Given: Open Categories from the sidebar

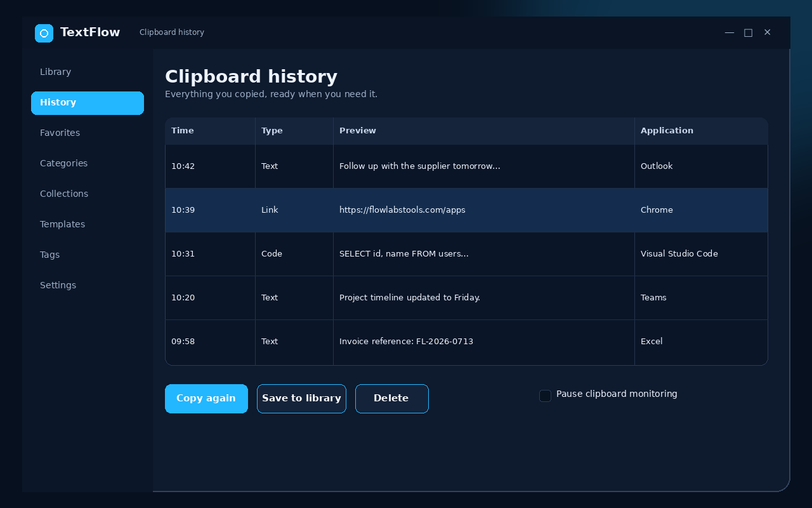Looking at the screenshot, I should (88, 164).
